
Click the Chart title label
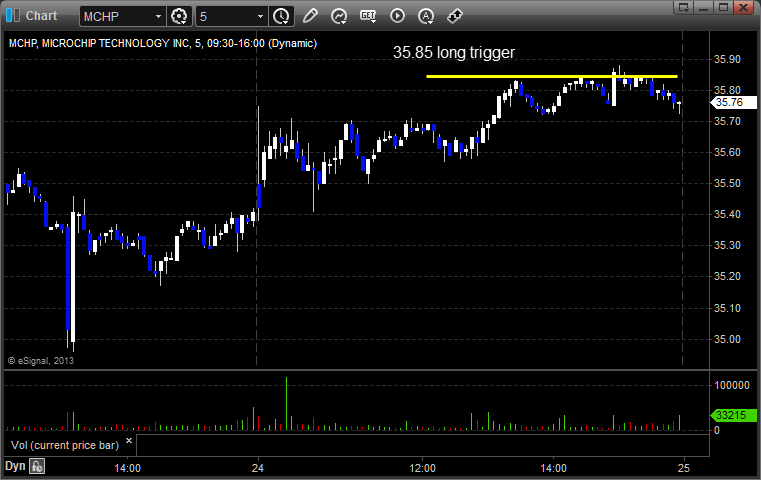[x=41, y=16]
